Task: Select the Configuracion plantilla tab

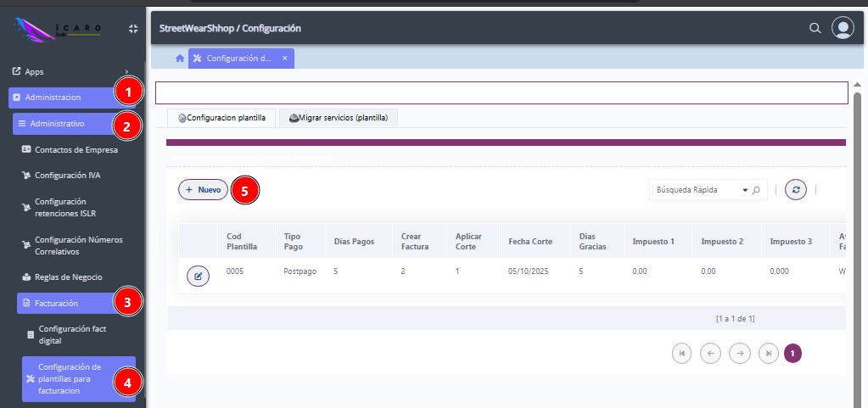Action: point(221,118)
